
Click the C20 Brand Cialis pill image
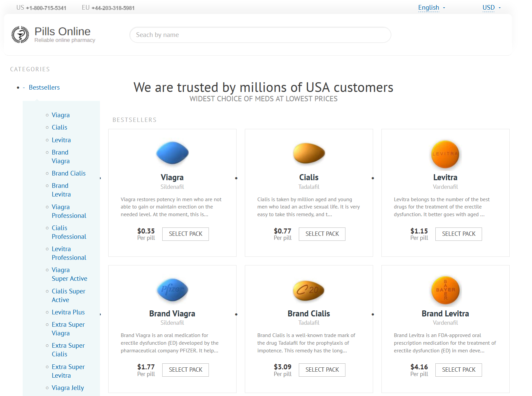(309, 290)
